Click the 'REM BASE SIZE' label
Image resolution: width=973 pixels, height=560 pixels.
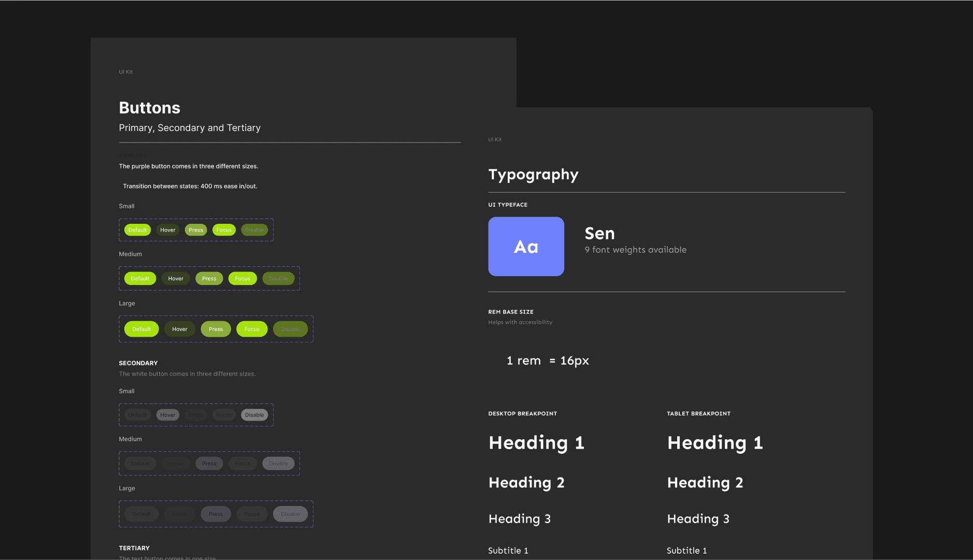511,312
